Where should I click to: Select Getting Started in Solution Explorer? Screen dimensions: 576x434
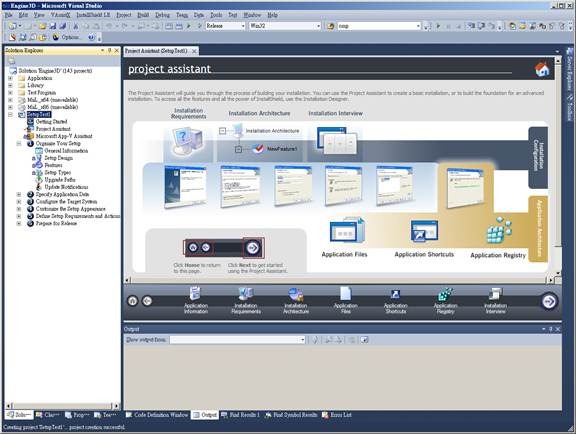pos(51,122)
